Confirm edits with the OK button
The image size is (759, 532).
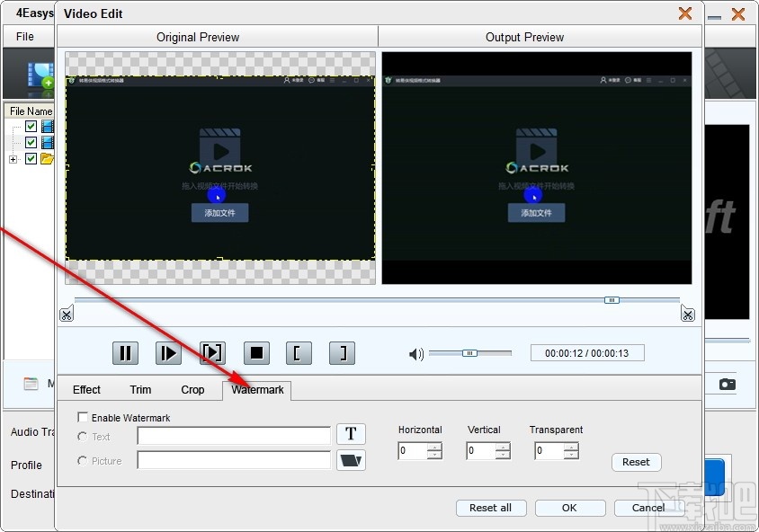point(569,508)
